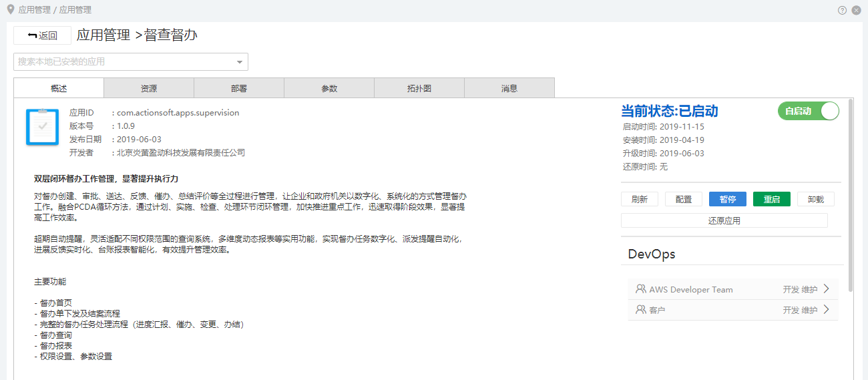This screenshot has height=380, width=868.
Task: Toggle the 自启动 auto-start switch
Action: [x=808, y=112]
